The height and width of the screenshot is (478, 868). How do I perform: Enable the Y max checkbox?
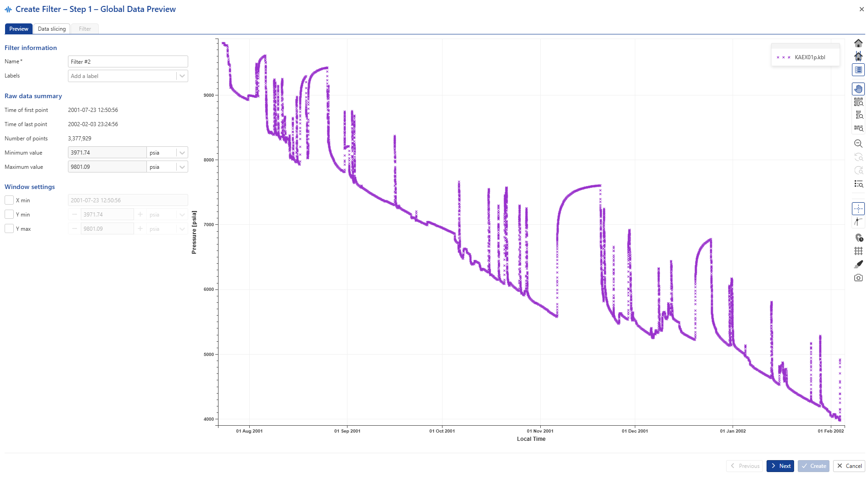9,229
